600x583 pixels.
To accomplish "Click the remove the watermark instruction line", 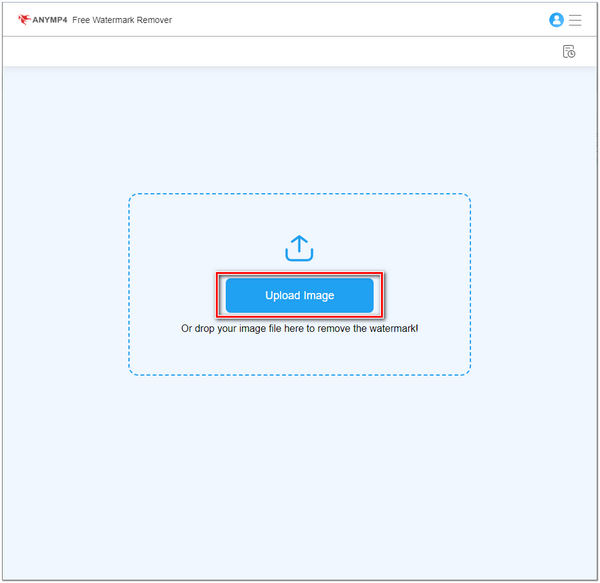I will click(x=299, y=328).
